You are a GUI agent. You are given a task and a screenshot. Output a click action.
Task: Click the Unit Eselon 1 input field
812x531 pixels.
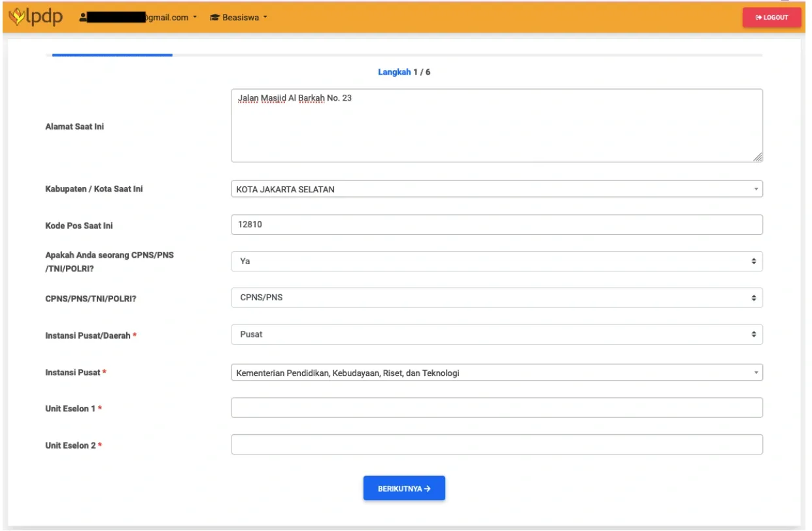pos(497,408)
